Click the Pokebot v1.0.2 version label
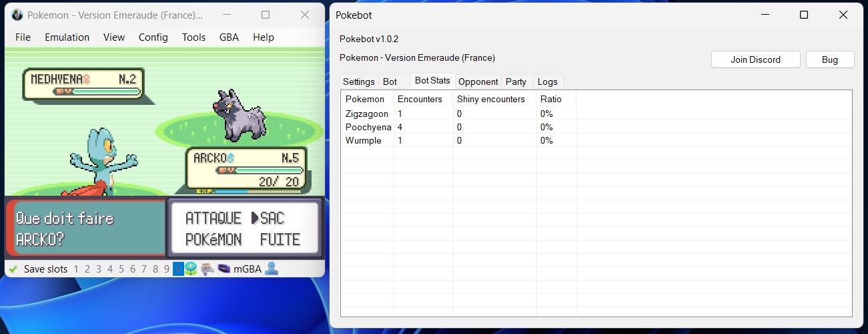This screenshot has height=334, width=868. (x=369, y=39)
